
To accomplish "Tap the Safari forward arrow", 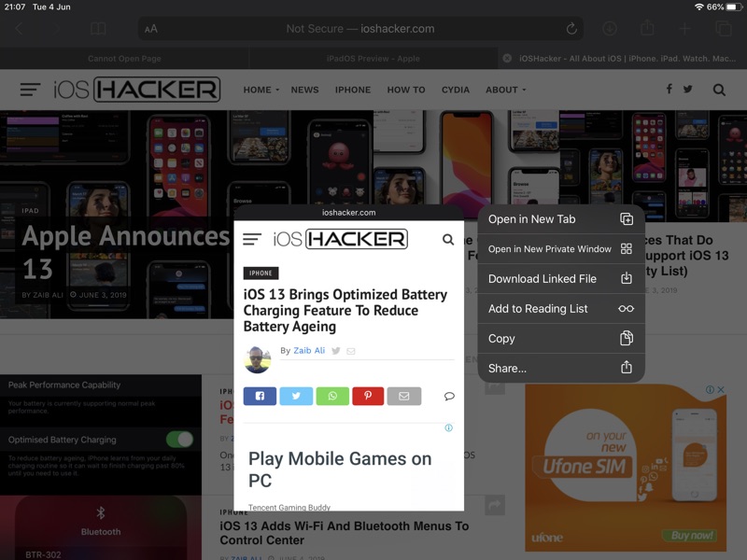I will 57,29.
